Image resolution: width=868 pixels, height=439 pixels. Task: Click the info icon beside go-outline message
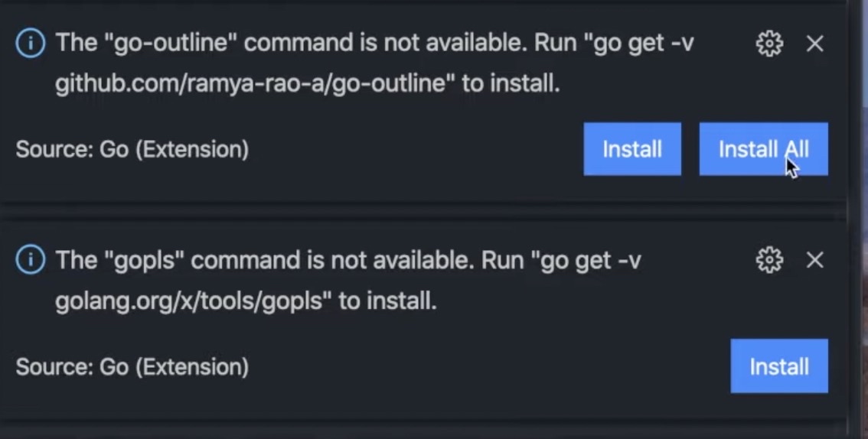[x=31, y=44]
